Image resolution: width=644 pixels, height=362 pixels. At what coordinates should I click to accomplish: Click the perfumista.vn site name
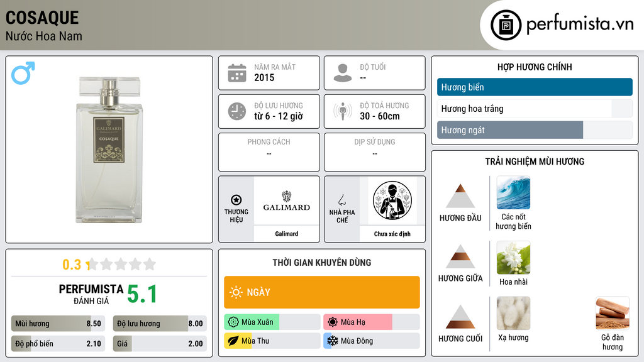coord(580,25)
